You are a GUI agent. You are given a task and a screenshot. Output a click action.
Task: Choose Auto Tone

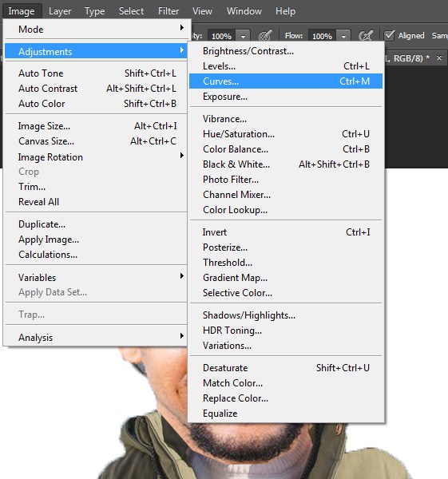[96, 73]
